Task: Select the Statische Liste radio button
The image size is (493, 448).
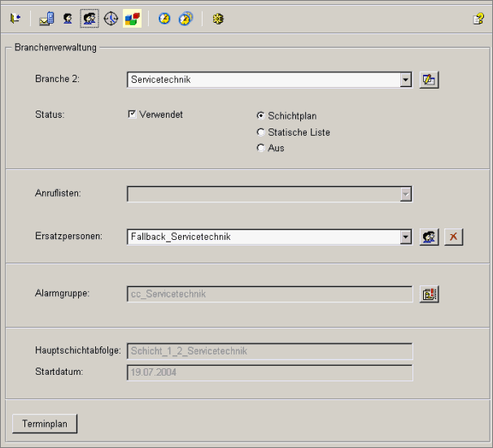Action: pos(260,132)
